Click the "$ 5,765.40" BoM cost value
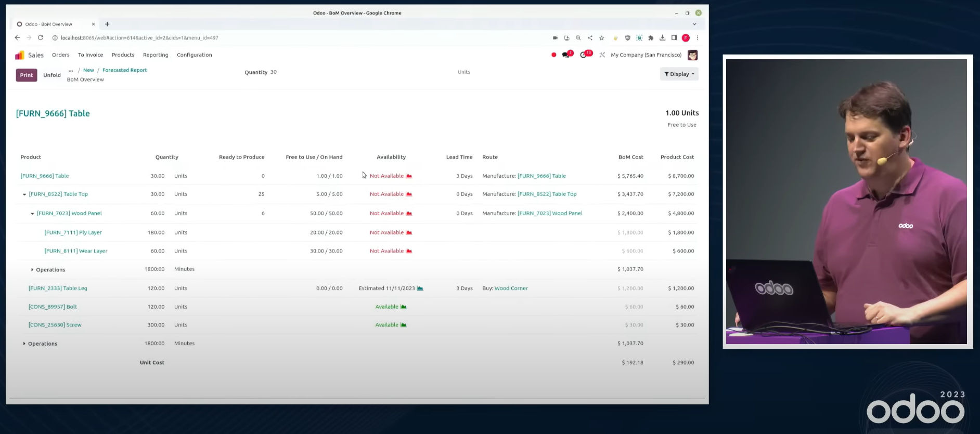This screenshot has width=980, height=434. (630, 176)
